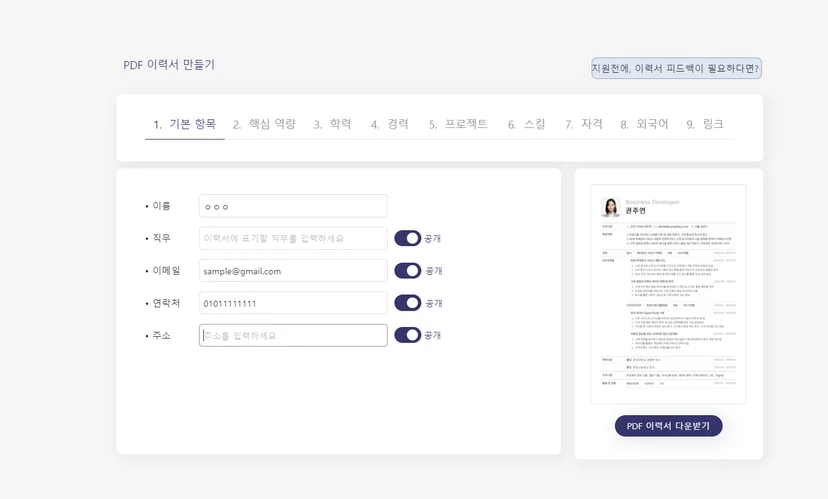Turn off 공개 switch for 연락처
The image size is (828, 499).
[x=408, y=303]
